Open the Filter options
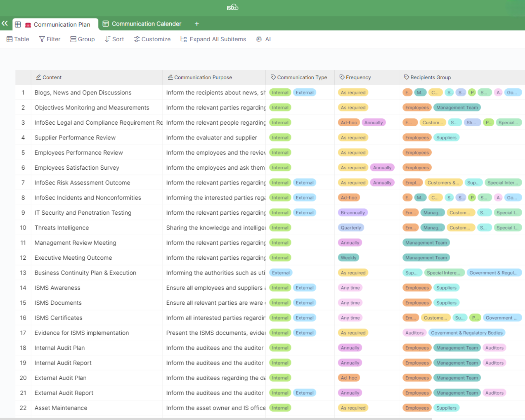Viewport: 525px width, 420px height. (50, 39)
